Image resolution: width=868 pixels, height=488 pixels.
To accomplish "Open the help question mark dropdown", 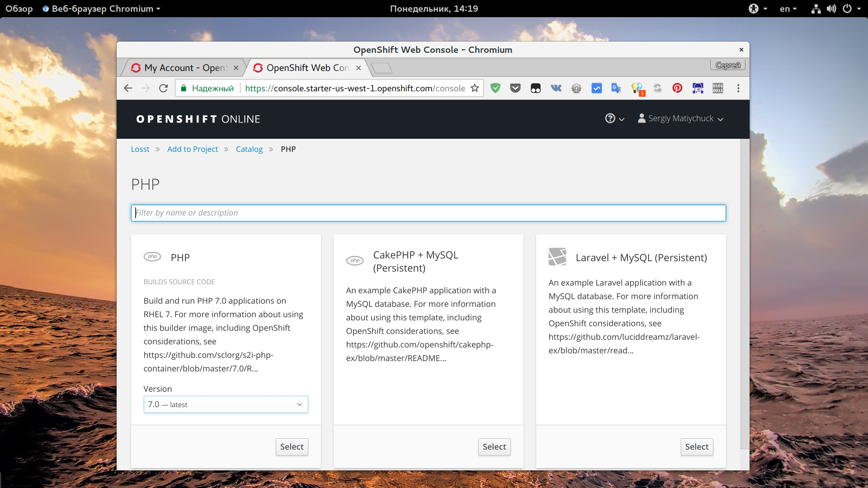I will pyautogui.click(x=614, y=118).
